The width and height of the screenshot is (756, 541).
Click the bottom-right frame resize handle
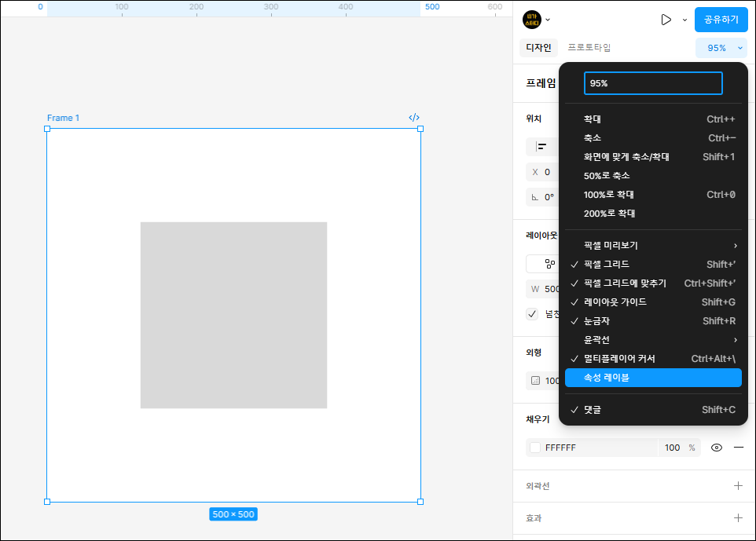click(420, 502)
